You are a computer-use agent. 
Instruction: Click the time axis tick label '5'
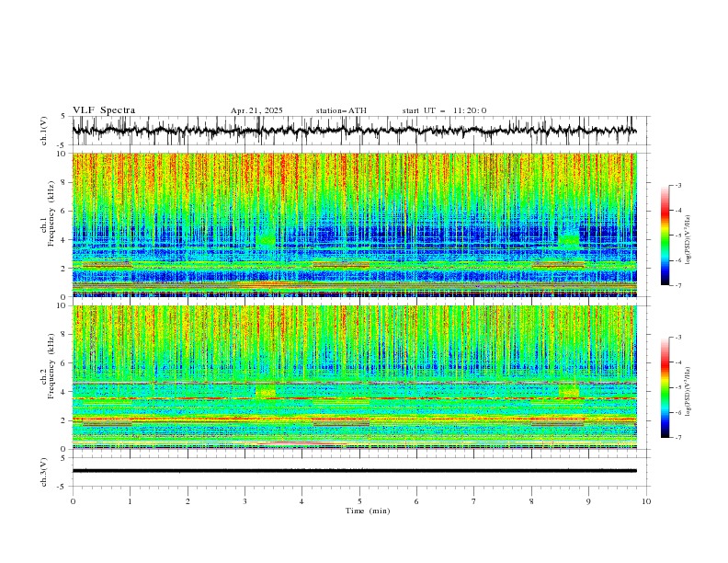(359, 501)
